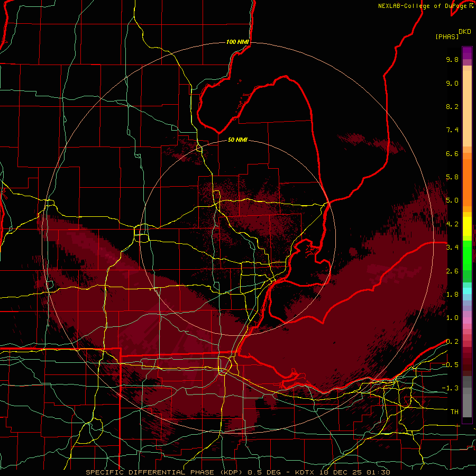476x476 pixels.
Task: Click the 8.2 value on the legend
Action: coord(452,106)
